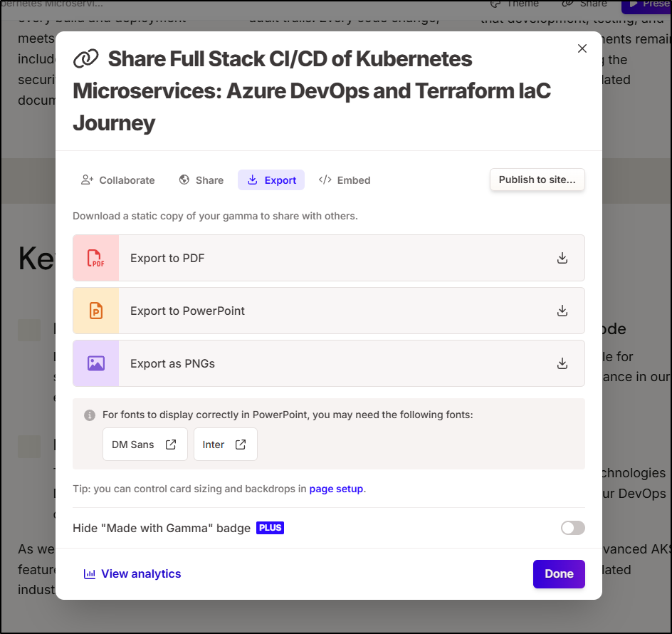Image resolution: width=672 pixels, height=634 pixels.
Task: Switch to the Collaborate tab
Action: (118, 180)
